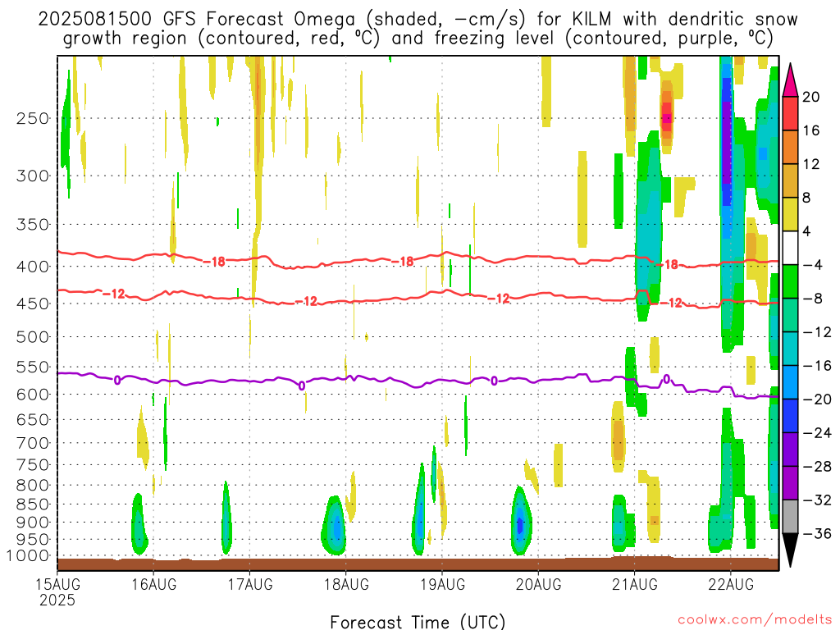
Task: Click the pink upward arrow atop the colorbar
Action: coord(790,80)
